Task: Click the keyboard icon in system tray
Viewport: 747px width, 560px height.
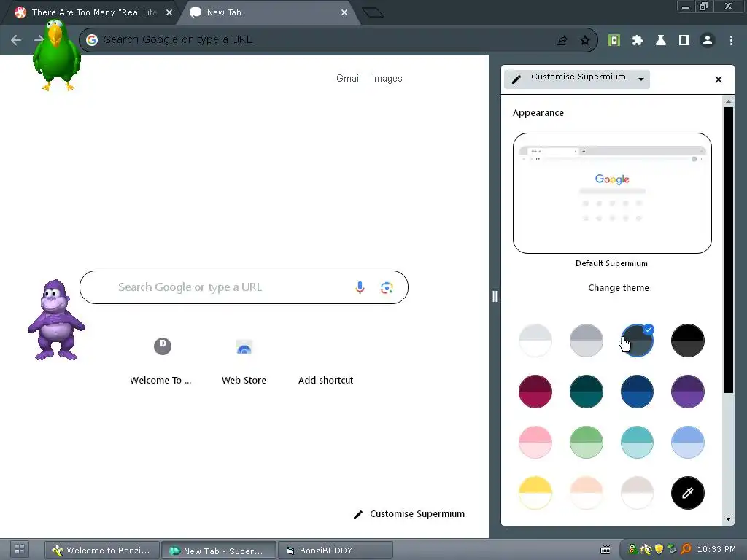Action: (x=605, y=550)
